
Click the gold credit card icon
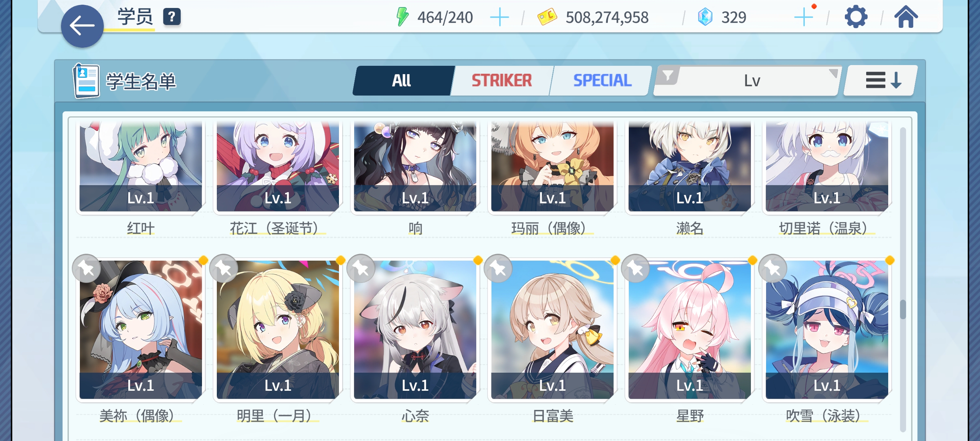coord(547,17)
